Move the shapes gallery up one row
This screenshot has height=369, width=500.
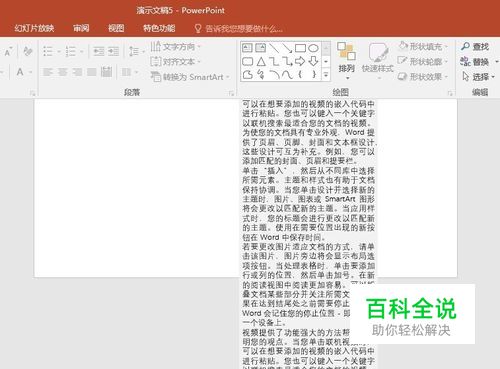point(326,48)
